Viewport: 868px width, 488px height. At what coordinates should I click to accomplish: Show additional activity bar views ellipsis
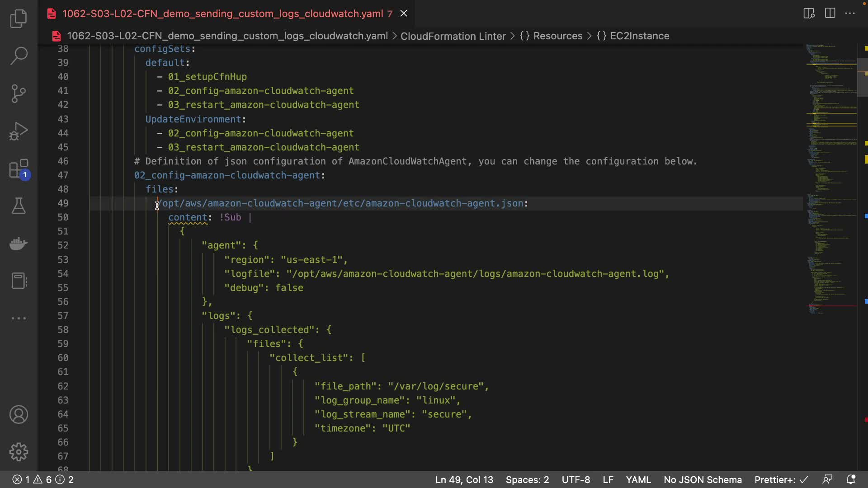[x=19, y=318]
